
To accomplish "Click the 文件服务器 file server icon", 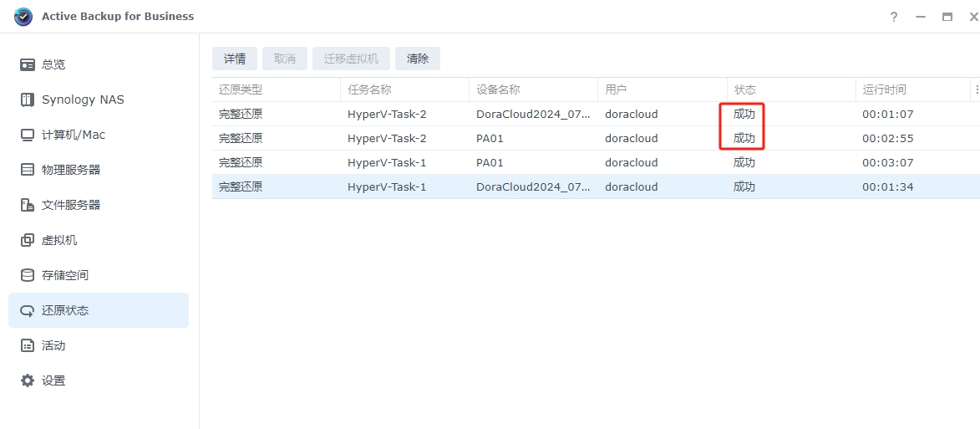I will coord(28,205).
